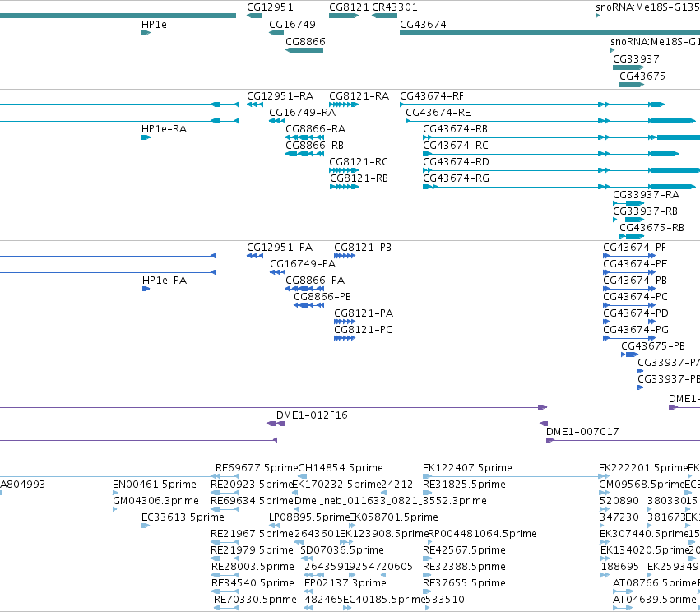
Task: Select transcript CG33937-RA label
Action: 646,195
